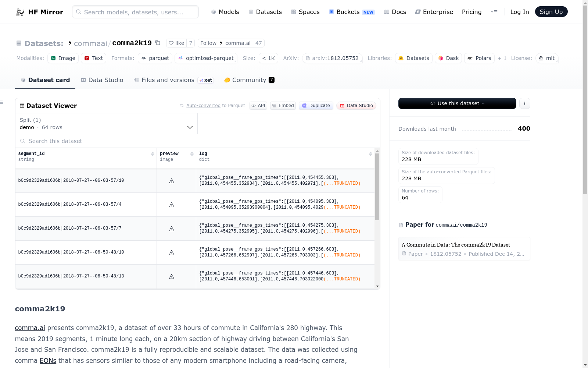Click the dataset viewer vertical scrollbar thumb

(x=377, y=187)
